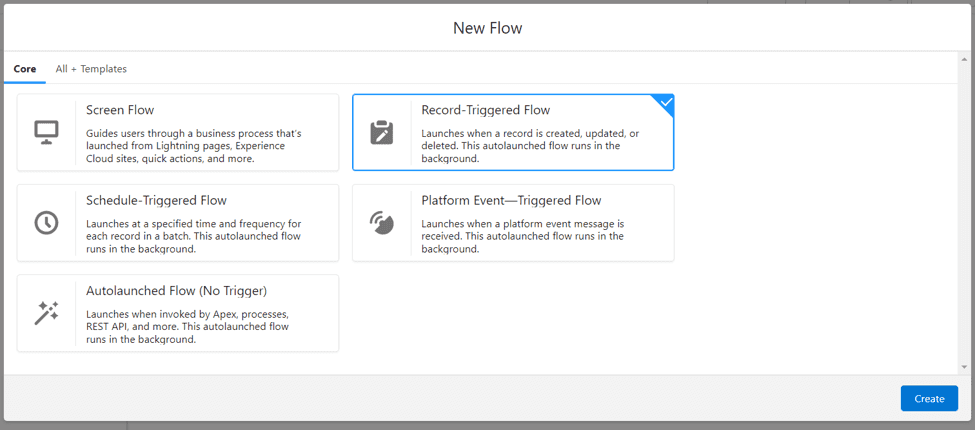This screenshot has height=430, width=975.
Task: Select Schedule-Triggered Flow title text
Action: [156, 201]
